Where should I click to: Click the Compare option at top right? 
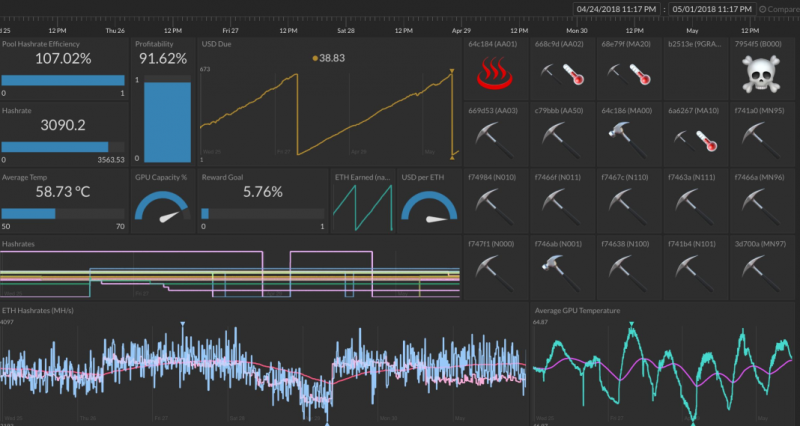tap(780, 9)
